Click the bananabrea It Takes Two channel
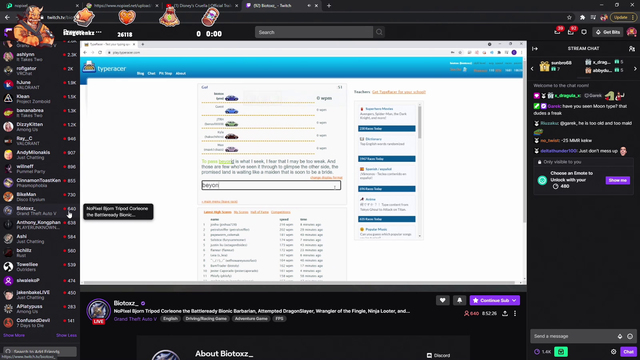 click(x=40, y=113)
